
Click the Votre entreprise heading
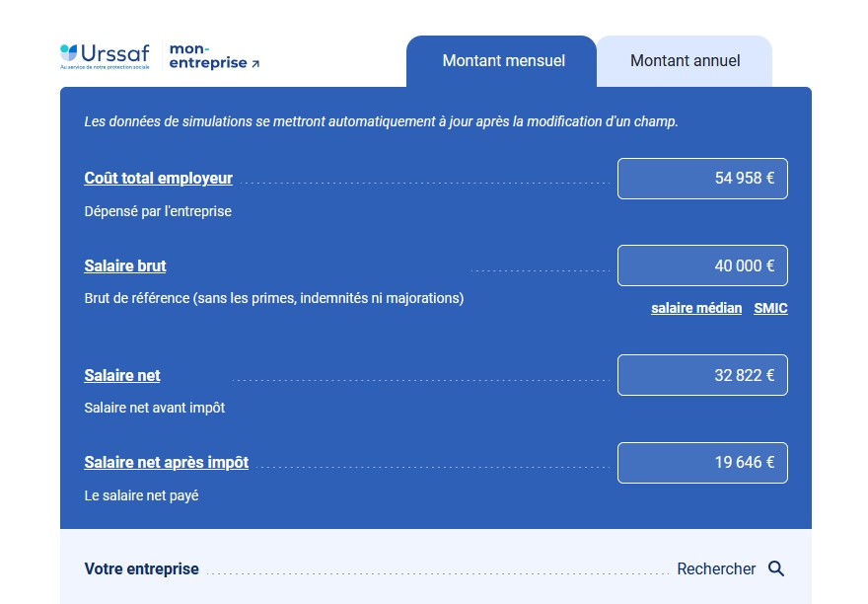[142, 569]
